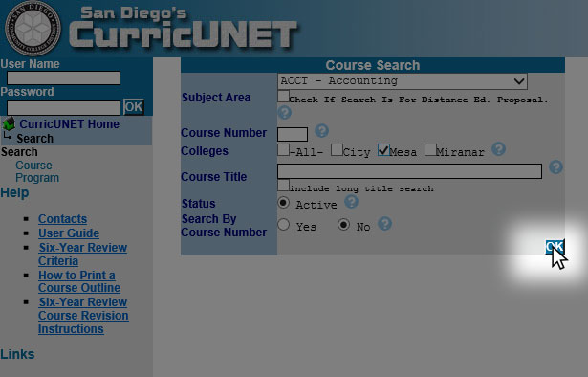Enable the Distance Ed. Proposal checkbox

283,96
